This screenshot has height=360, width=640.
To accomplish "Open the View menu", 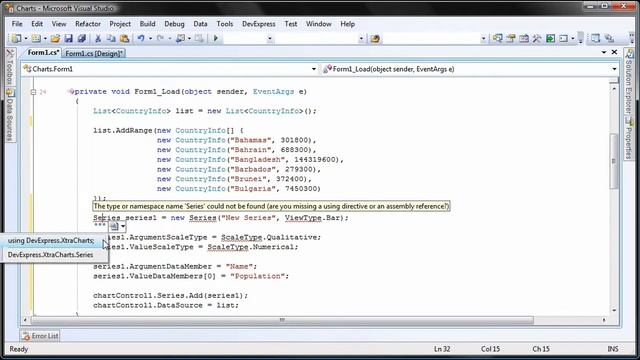I will pos(59,24).
